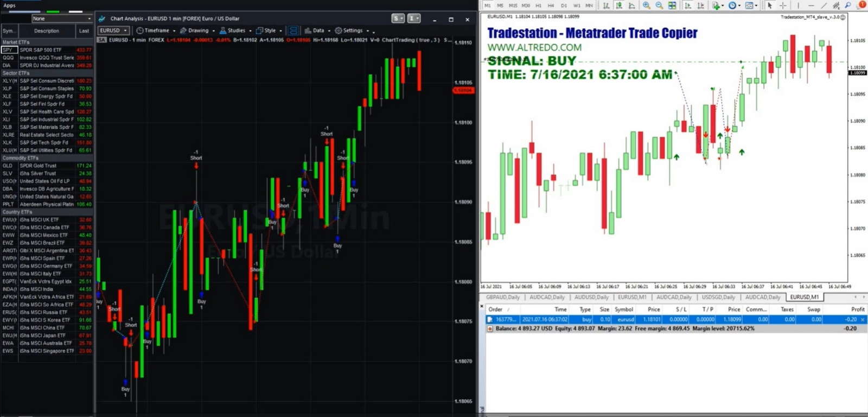Switch chart to M1 timeframe
This screenshot has height=417, width=868.
488,5
